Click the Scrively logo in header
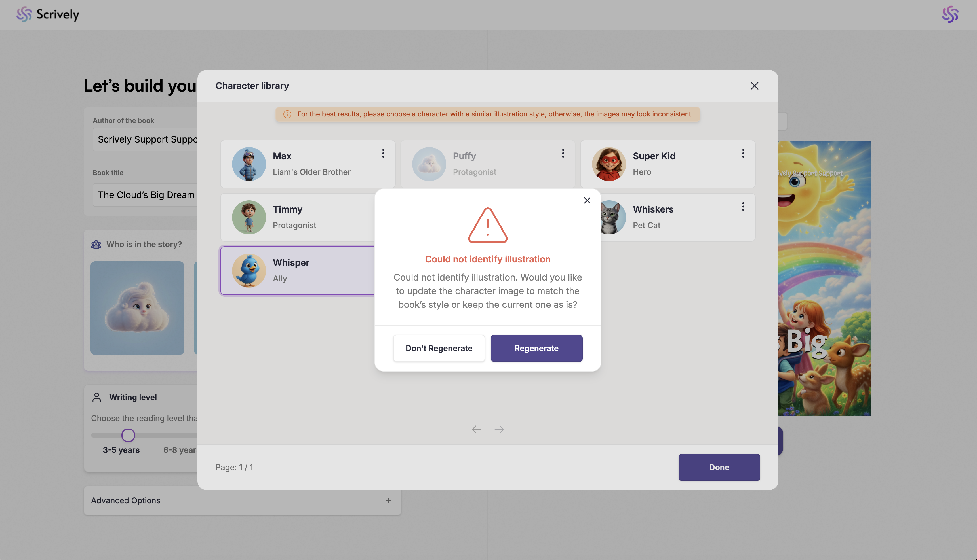The image size is (977, 560). 48,14
